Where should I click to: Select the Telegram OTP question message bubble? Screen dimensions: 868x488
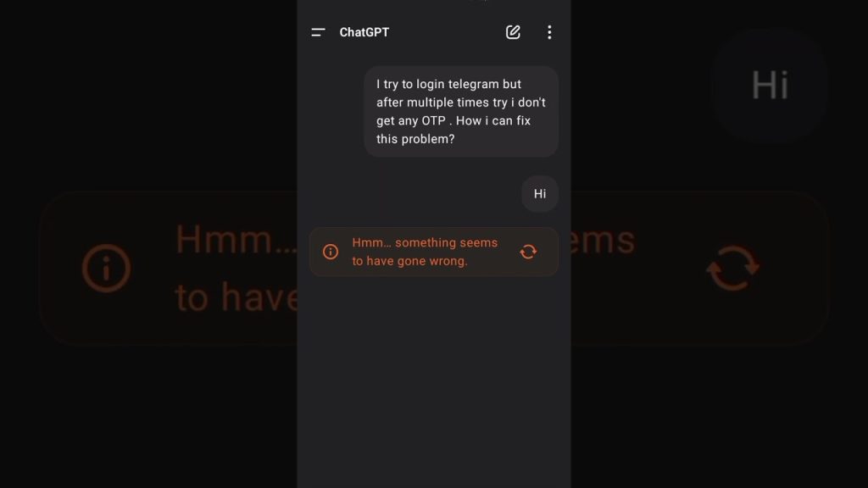click(x=460, y=112)
